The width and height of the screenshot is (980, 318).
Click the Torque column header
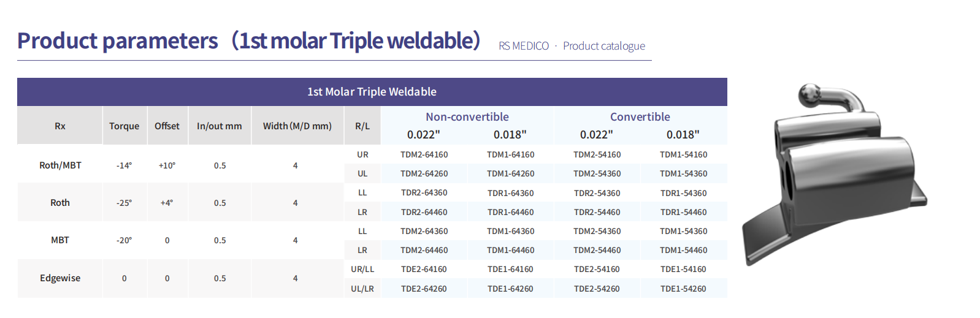coord(124,126)
